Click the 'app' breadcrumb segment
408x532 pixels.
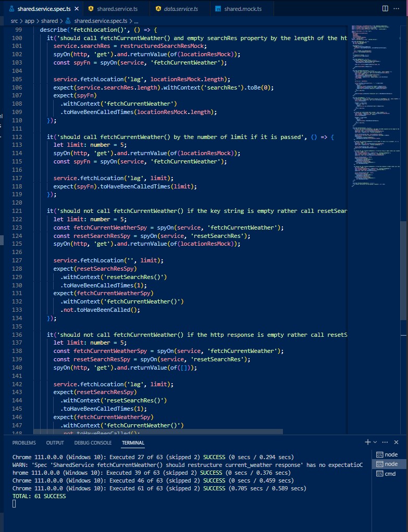tap(30, 21)
